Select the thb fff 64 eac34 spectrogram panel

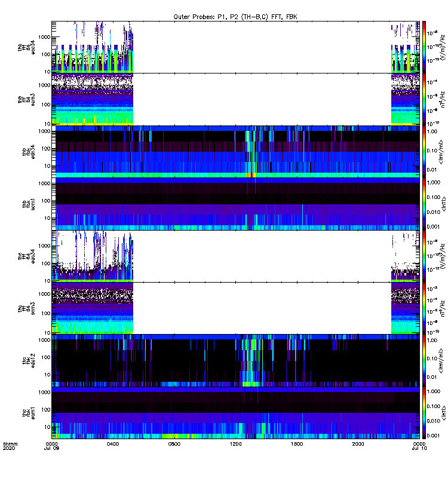tap(235, 47)
